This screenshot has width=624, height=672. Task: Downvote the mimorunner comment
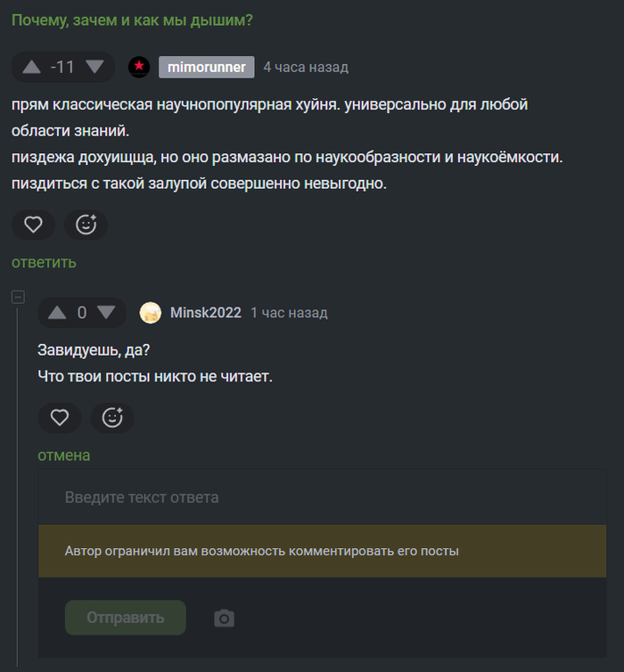tap(94, 67)
